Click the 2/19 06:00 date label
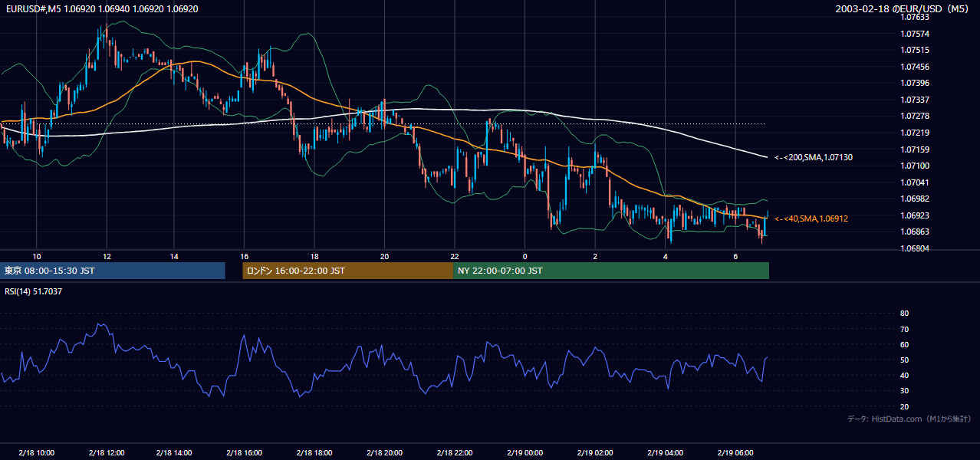 coord(735,452)
